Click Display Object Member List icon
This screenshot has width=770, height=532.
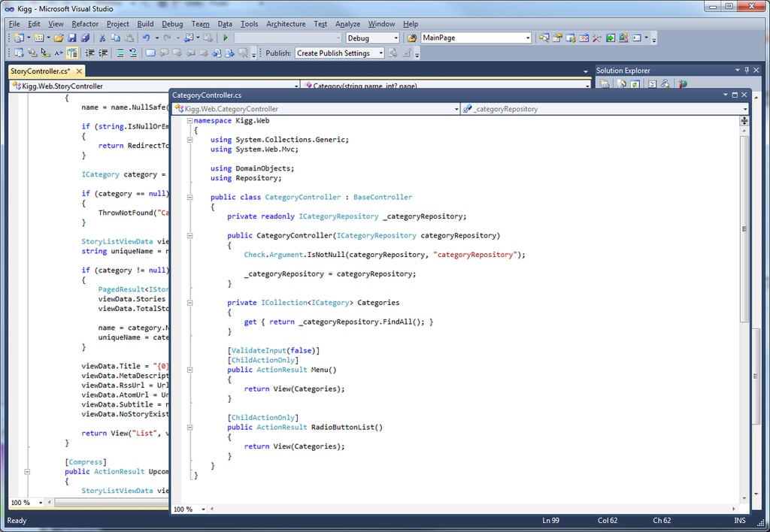point(19,53)
